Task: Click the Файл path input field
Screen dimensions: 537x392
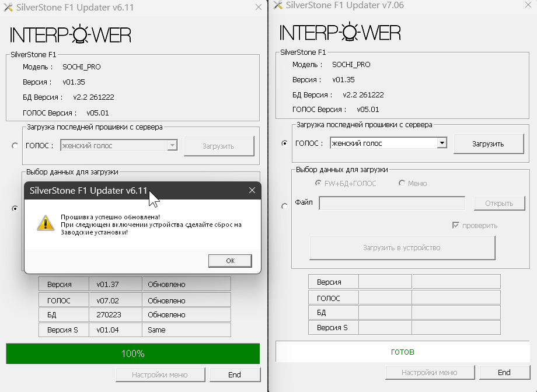Action: pos(392,203)
